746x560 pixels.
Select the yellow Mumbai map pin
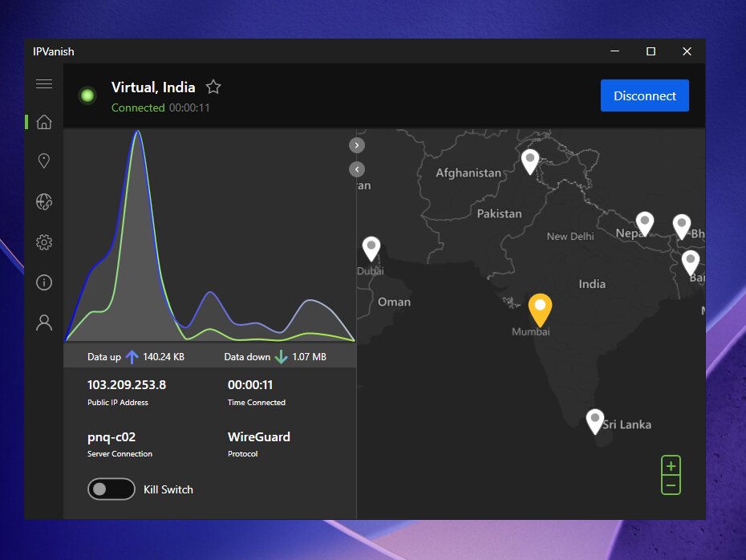[540, 310]
